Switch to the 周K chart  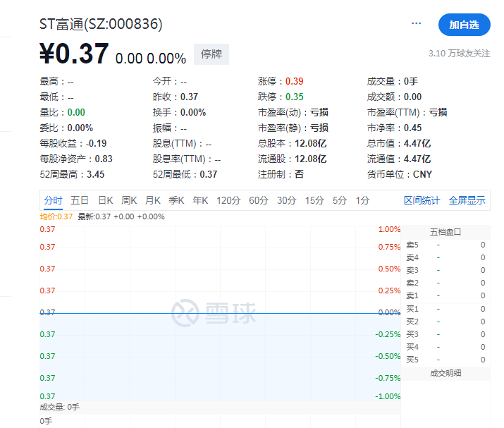click(x=129, y=200)
